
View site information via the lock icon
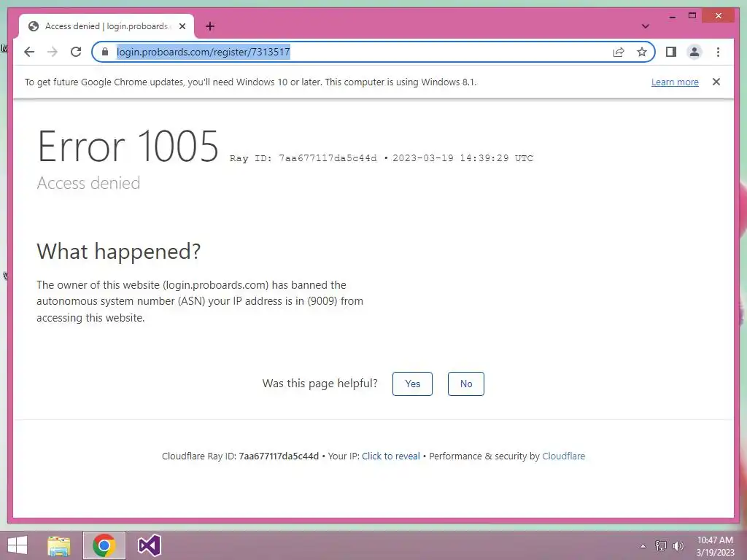pyautogui.click(x=105, y=52)
